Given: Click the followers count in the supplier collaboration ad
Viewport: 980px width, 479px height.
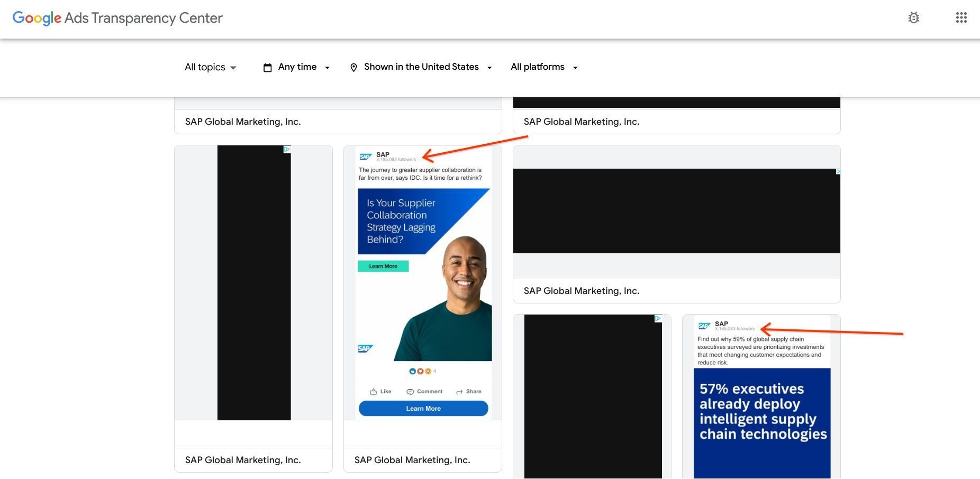Looking at the screenshot, I should click(x=396, y=160).
